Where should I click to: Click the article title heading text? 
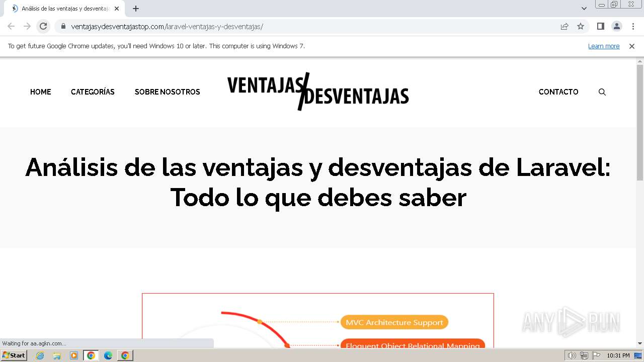click(x=318, y=182)
